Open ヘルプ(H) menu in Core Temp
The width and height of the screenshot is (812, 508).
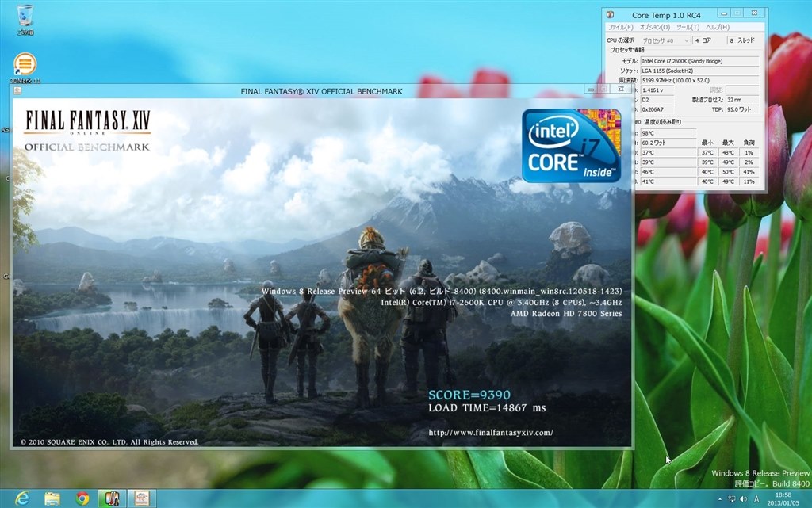718,27
